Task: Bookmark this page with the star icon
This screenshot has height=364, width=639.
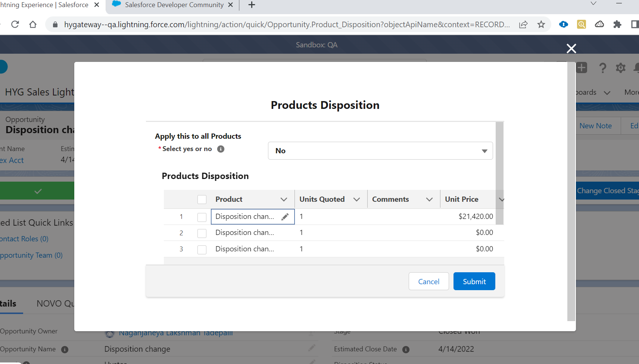Action: (x=541, y=25)
